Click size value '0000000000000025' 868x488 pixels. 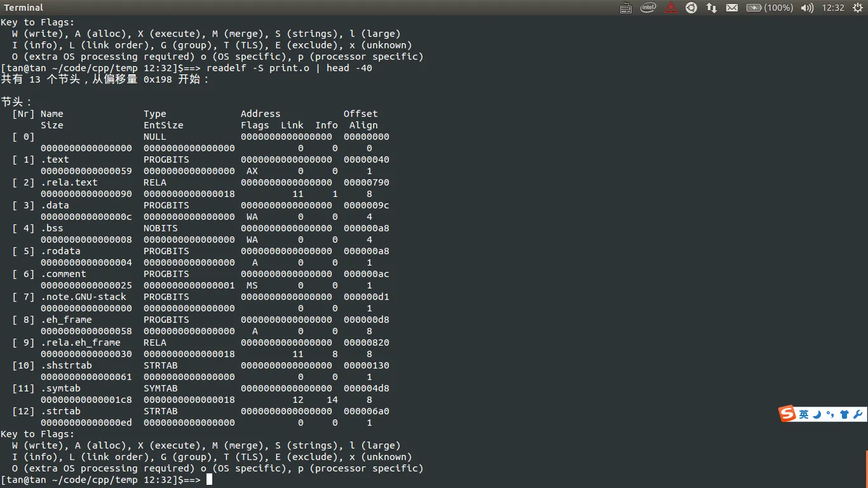[x=86, y=285]
